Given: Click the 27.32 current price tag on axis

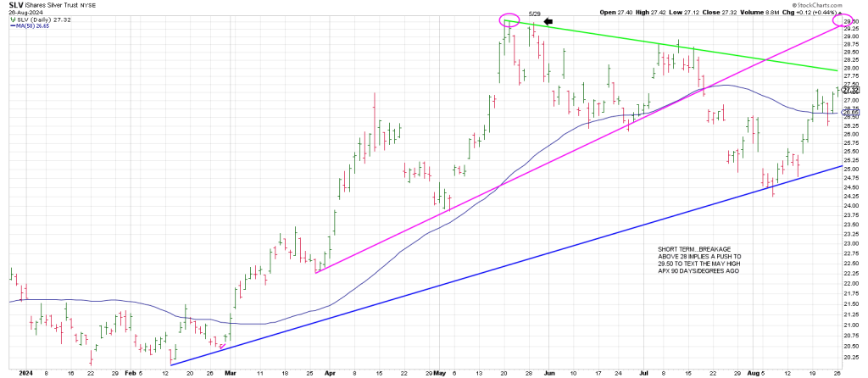Looking at the screenshot, I should [852, 91].
